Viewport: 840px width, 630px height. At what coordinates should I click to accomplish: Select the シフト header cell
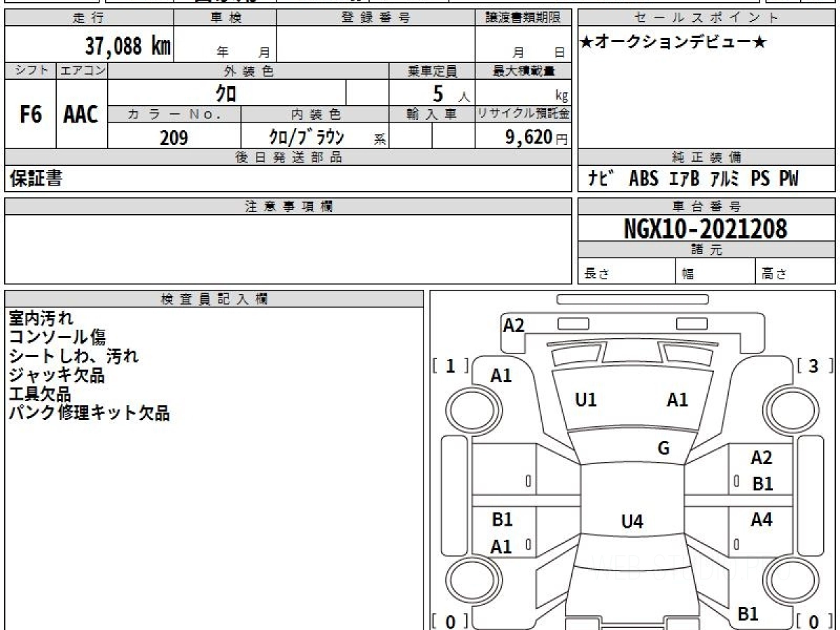pyautogui.click(x=30, y=71)
